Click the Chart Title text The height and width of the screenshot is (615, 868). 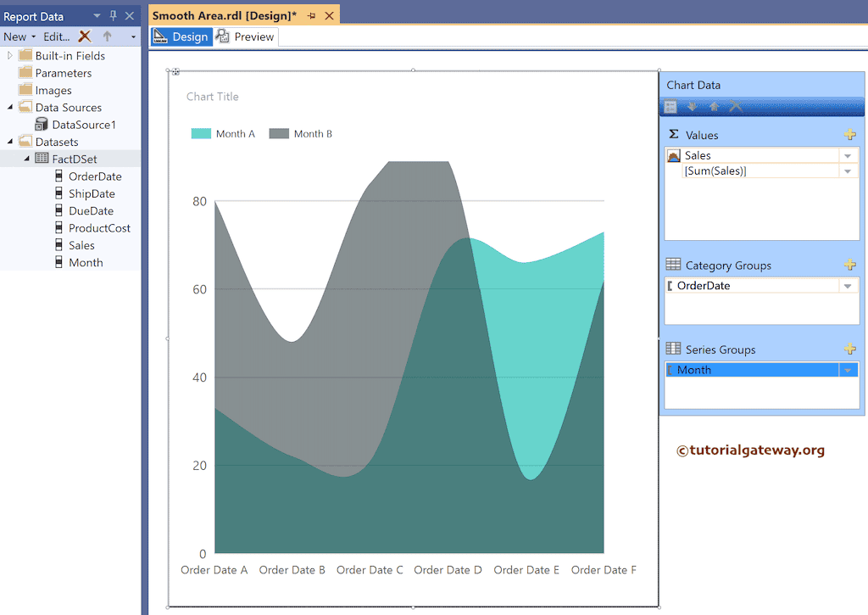click(x=213, y=97)
